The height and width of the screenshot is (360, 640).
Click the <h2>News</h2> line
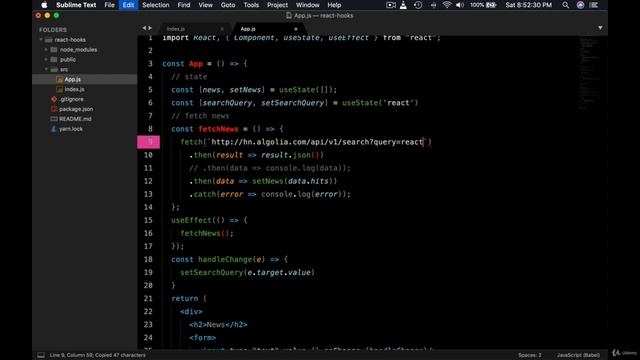(218, 325)
